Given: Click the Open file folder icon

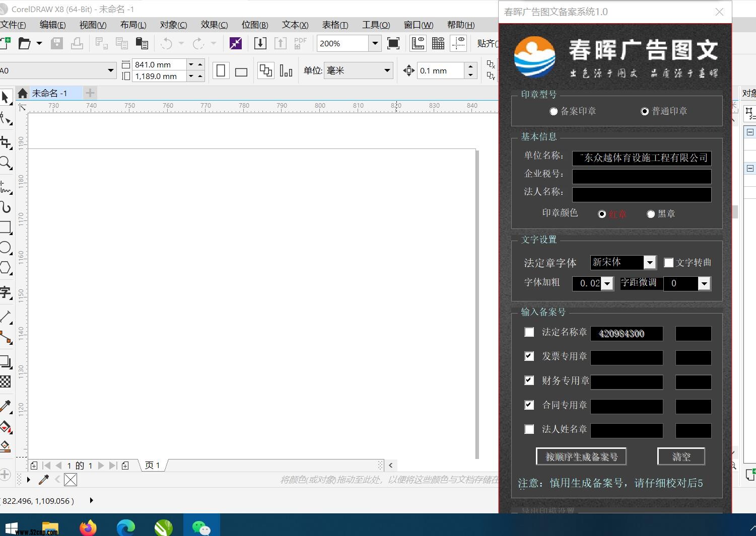Looking at the screenshot, I should [x=24, y=44].
